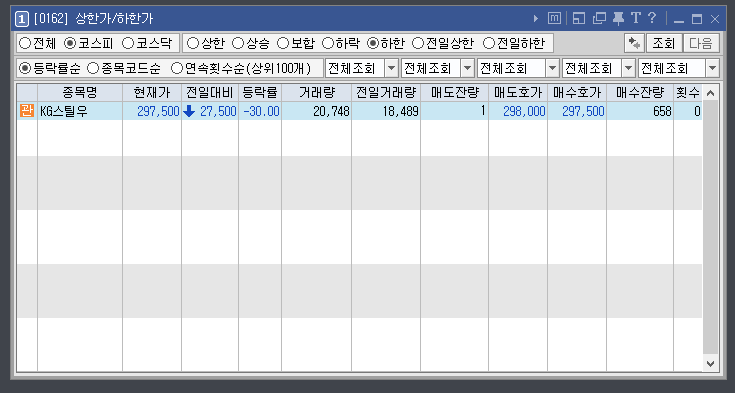Click the 27,500 change value
This screenshot has width=735, height=393.
[218, 111]
